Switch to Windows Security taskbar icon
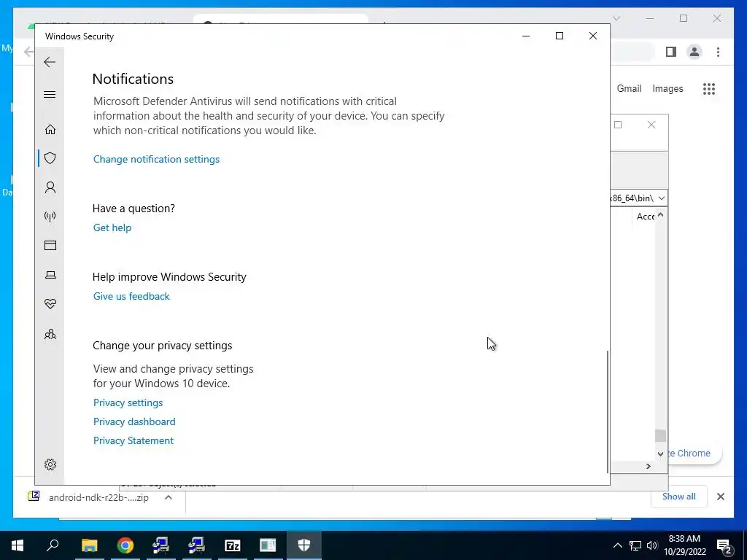 click(304, 545)
